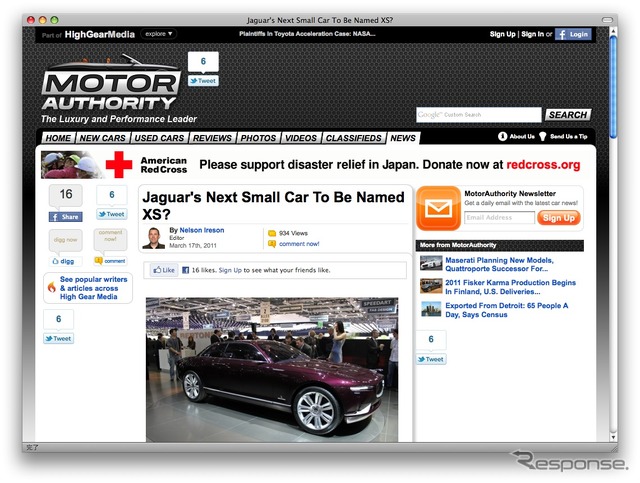Open the redcross.org donation link
640x483 pixels.
(543, 165)
